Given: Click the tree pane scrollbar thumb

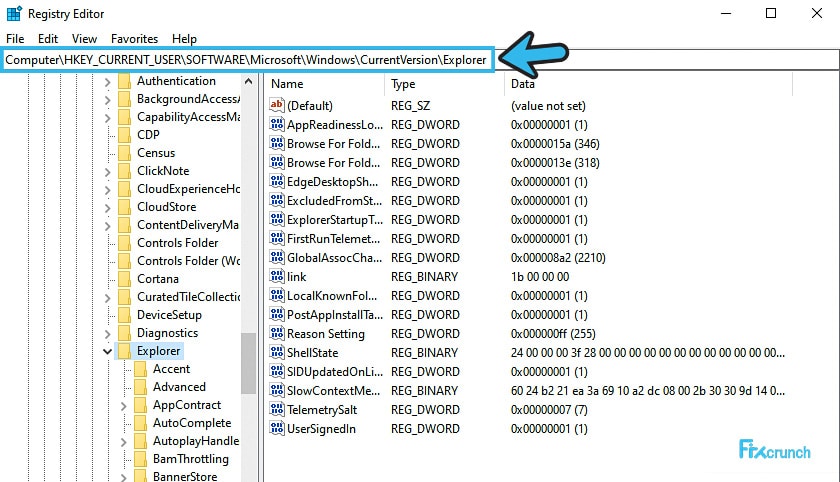Looking at the screenshot, I should 249,363.
